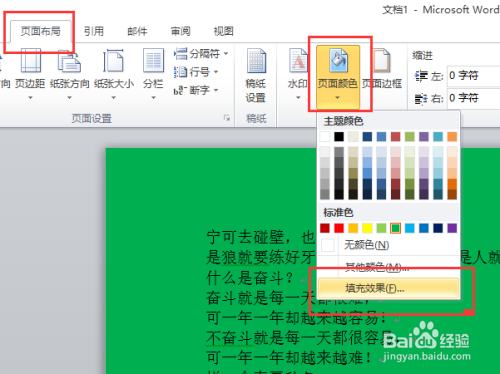
Task: Click document line 可一年一年却越来越难！
Action: pyautogui.click(x=289, y=358)
